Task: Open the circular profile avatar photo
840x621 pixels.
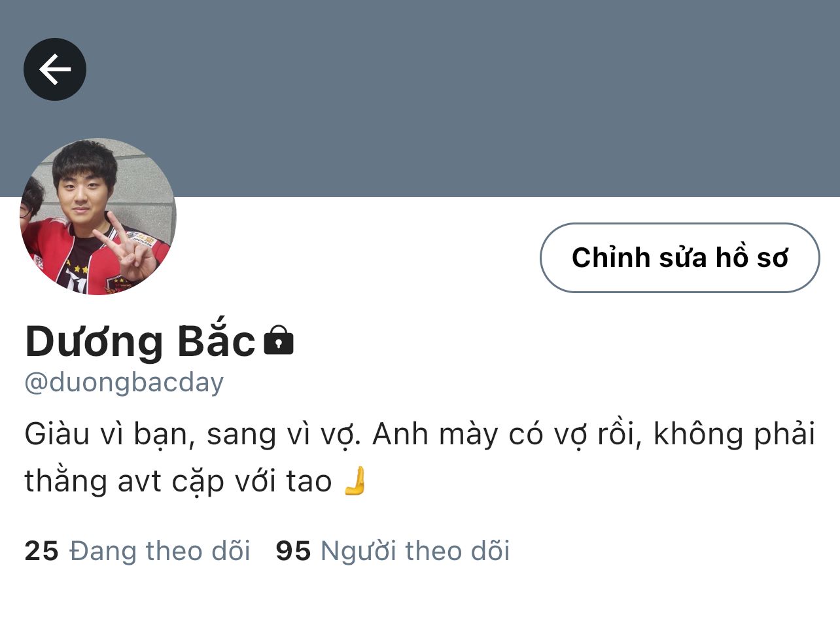Action: tap(98, 217)
